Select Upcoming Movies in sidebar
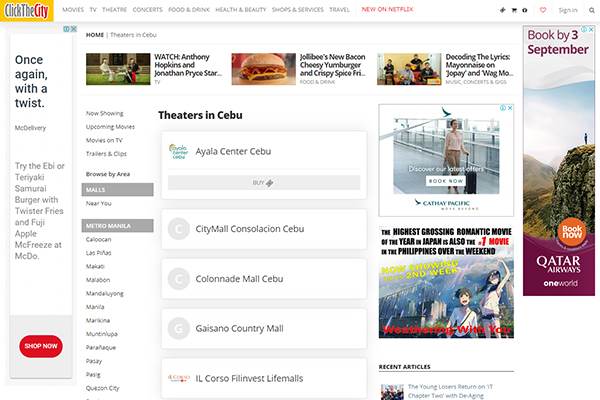 click(x=110, y=127)
